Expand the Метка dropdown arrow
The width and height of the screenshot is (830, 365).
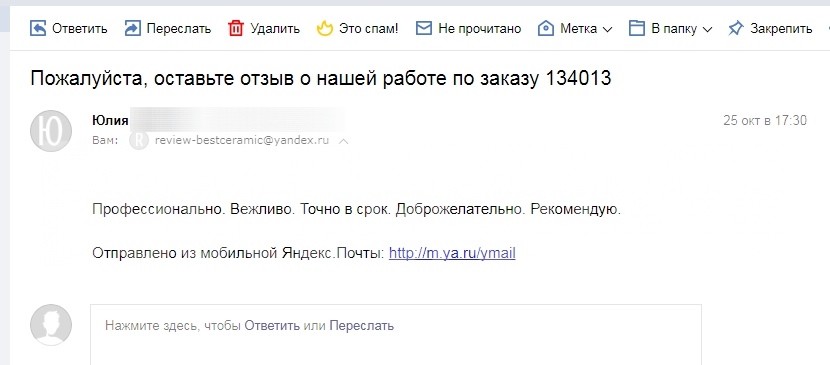(607, 29)
